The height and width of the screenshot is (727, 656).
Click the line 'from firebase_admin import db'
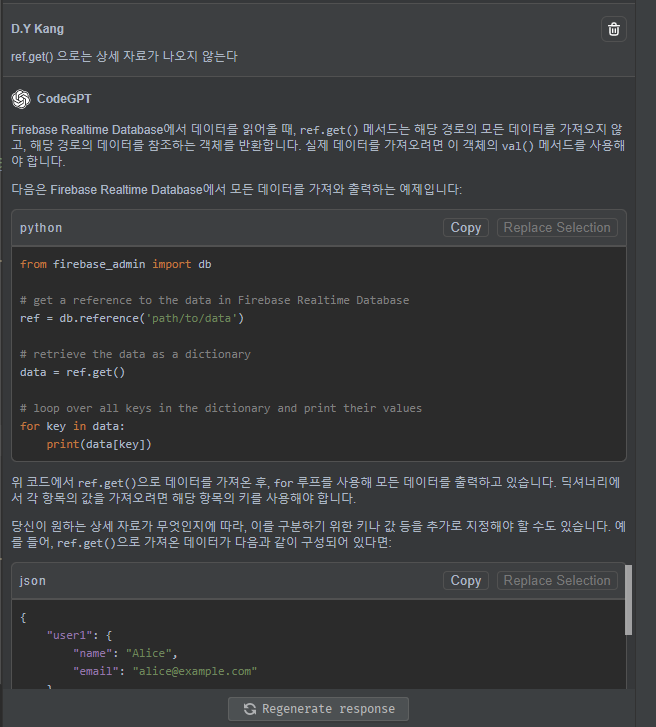coord(115,264)
